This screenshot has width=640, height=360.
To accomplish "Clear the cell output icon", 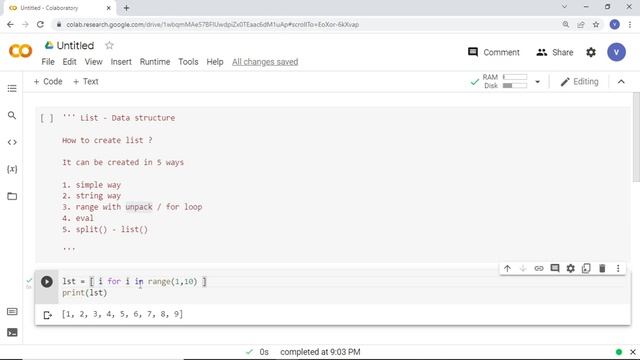I will pos(47,315).
